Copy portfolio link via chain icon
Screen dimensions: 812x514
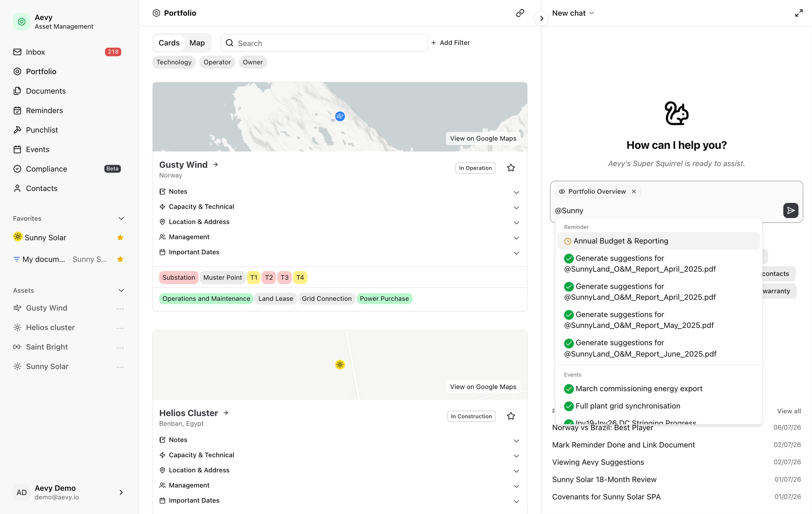520,13
